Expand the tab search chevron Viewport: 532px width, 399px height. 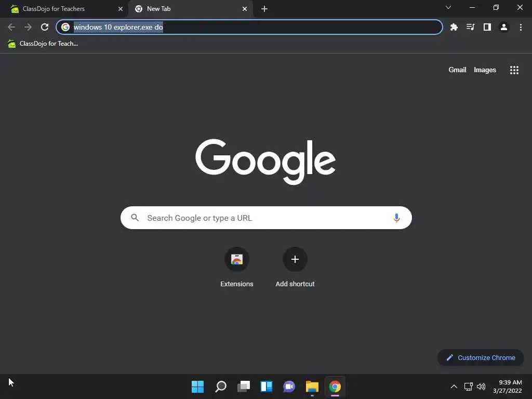[x=448, y=7]
